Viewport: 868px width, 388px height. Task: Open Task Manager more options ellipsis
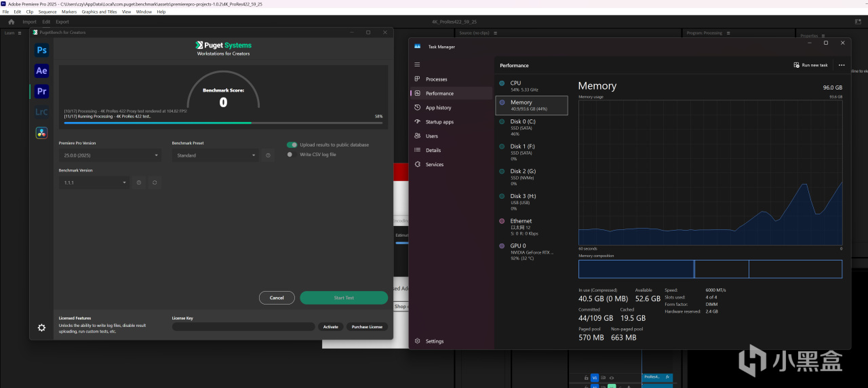pos(842,65)
